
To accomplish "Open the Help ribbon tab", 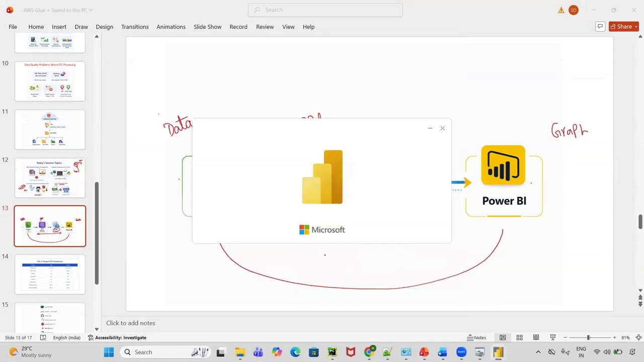I will tap(308, 27).
